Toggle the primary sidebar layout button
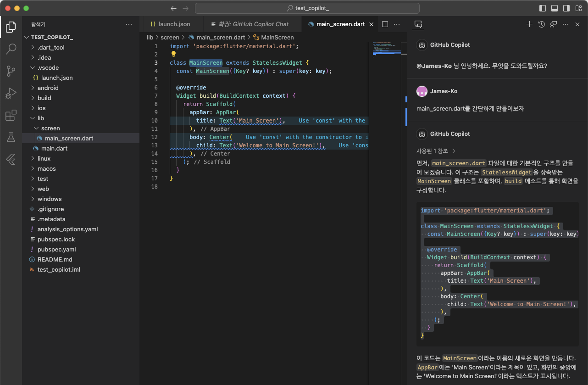This screenshot has width=588, height=385. (x=543, y=8)
